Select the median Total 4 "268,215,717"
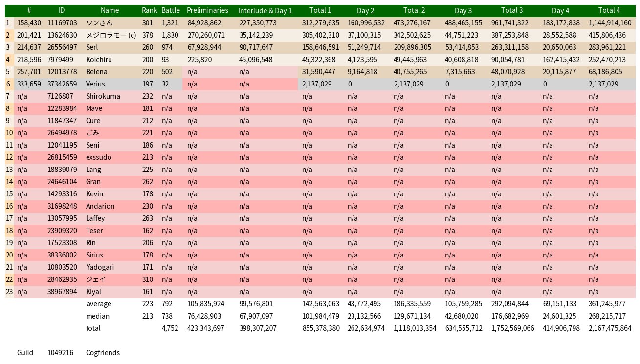The height and width of the screenshot is (364, 640). coord(607,316)
